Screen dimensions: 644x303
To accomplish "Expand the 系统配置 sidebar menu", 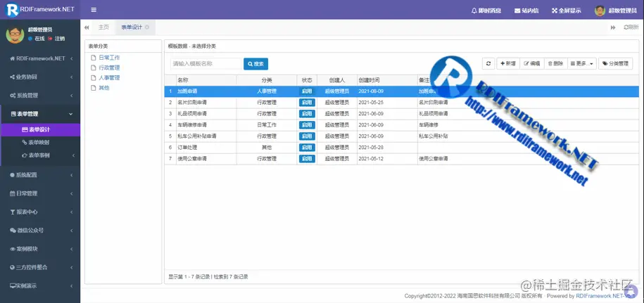I will 40,175.
